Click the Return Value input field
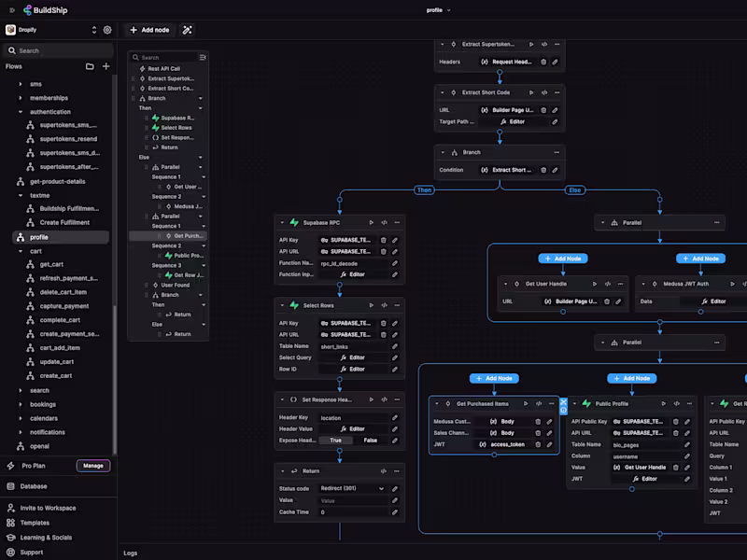Viewport: 747px width, 560px height. 353,500
